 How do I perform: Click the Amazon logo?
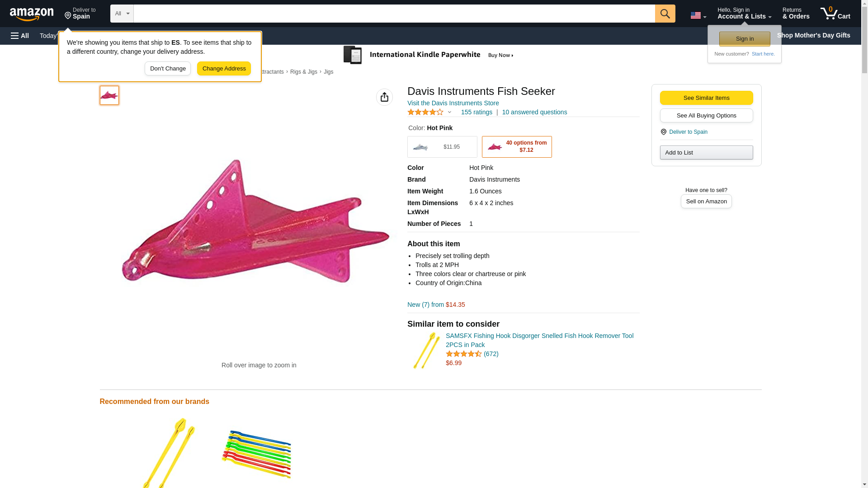tap(32, 14)
